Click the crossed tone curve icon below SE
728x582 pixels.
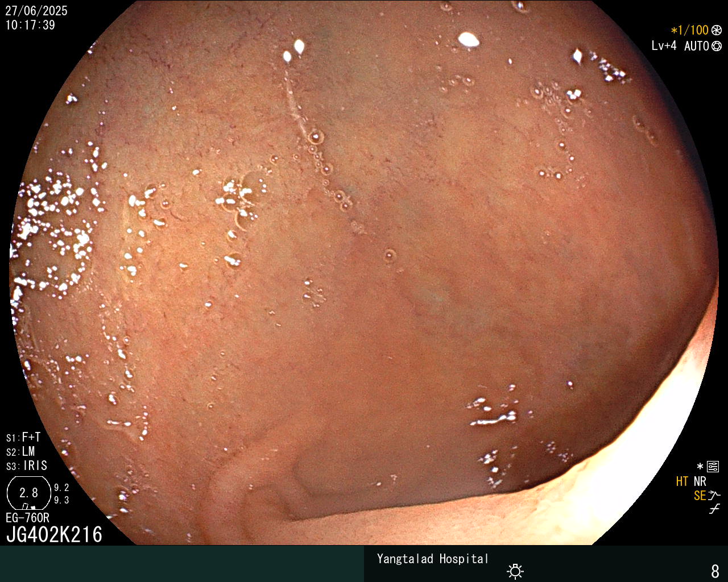coord(714,509)
